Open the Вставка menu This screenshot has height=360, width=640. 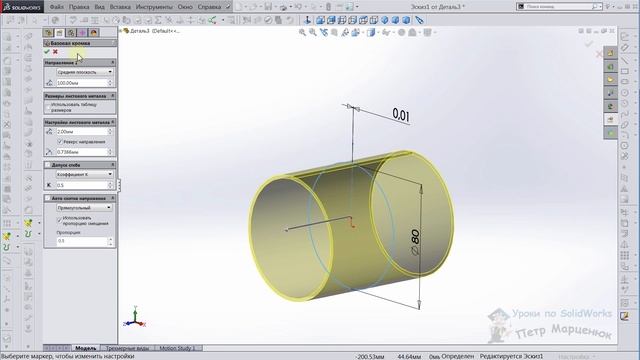pyautogui.click(x=120, y=7)
